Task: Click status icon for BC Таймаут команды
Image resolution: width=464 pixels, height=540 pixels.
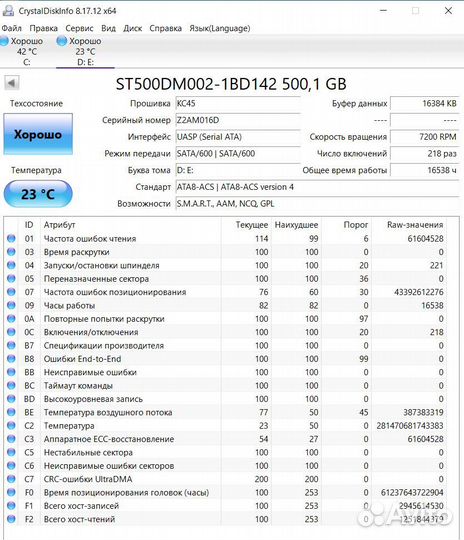Action: (11, 385)
